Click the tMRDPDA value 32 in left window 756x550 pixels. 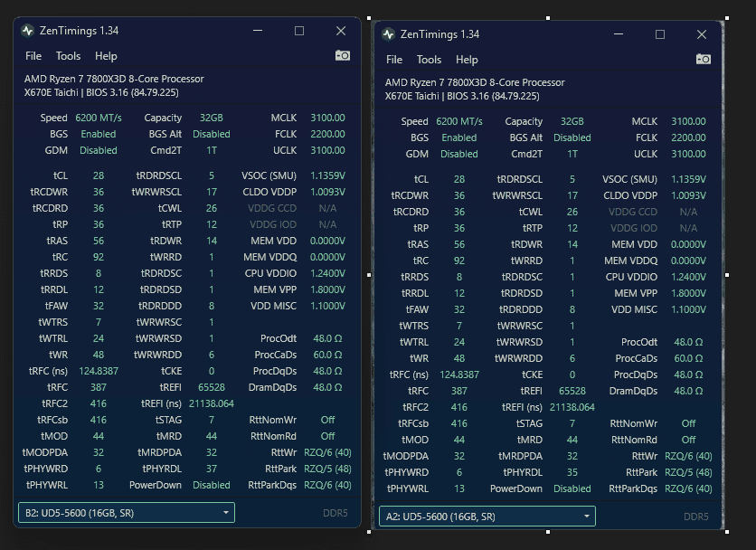[x=212, y=452]
